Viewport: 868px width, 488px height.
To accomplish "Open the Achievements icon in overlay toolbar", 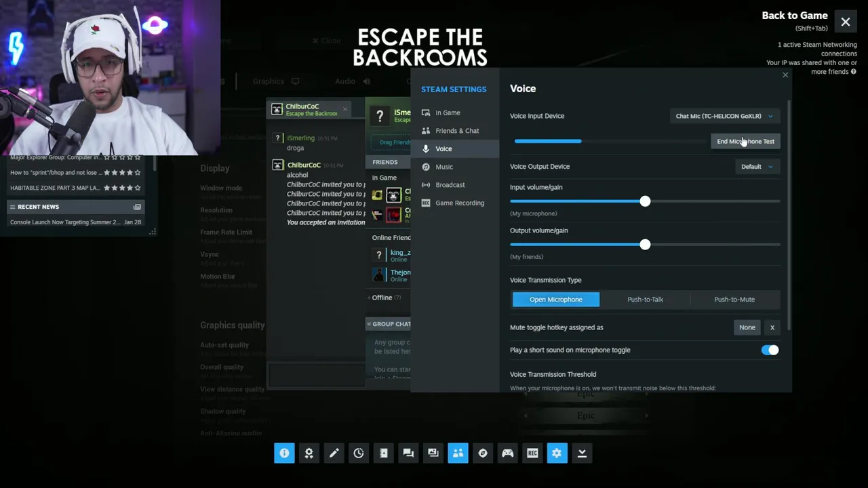I will (x=309, y=453).
